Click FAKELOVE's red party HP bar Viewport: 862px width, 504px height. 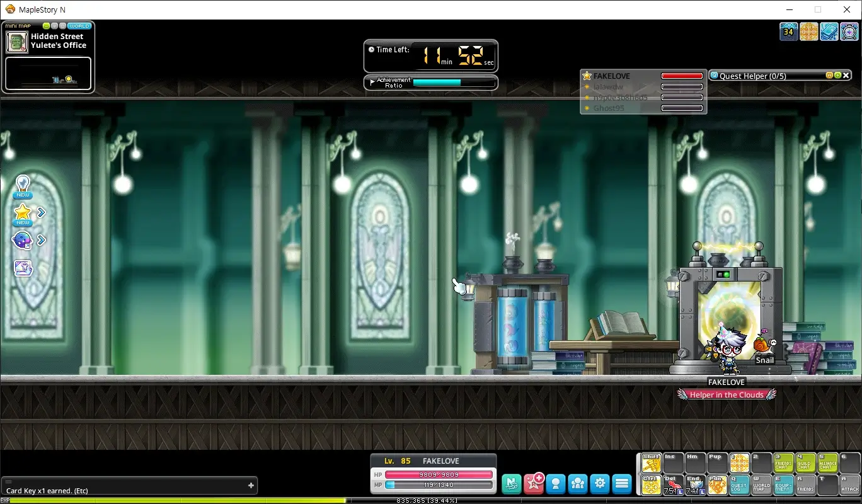(x=682, y=76)
